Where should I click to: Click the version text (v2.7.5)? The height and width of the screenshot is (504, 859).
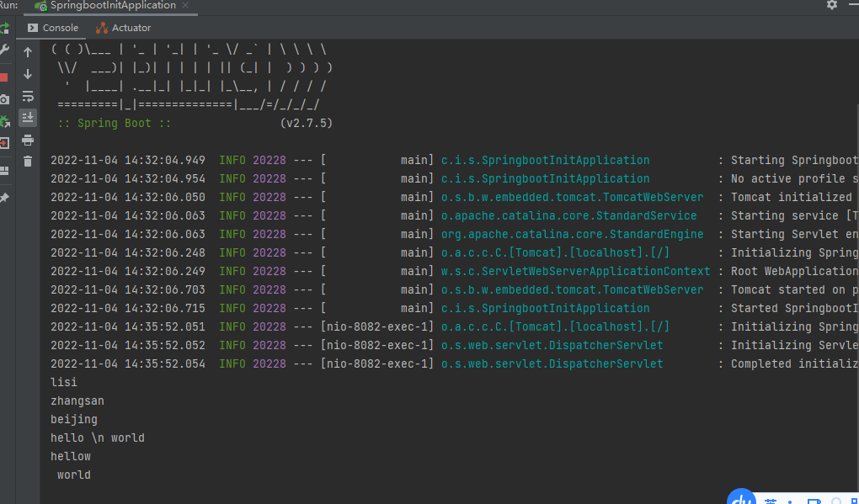pyautogui.click(x=307, y=123)
